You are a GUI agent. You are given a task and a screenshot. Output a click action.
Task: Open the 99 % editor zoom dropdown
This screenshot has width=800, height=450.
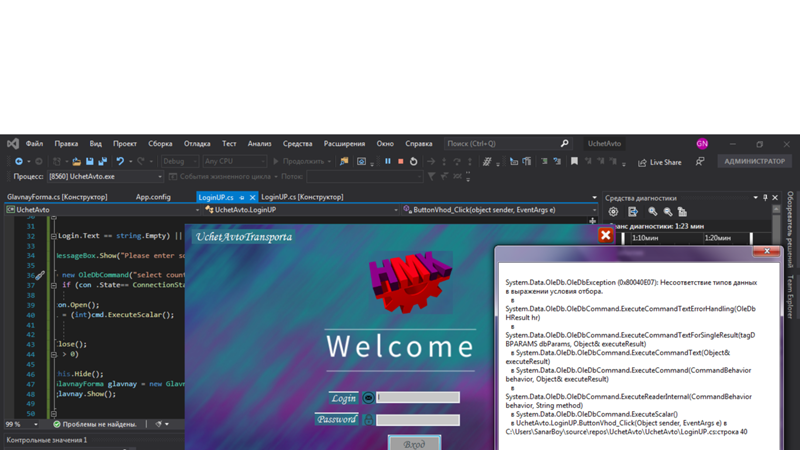point(22,424)
